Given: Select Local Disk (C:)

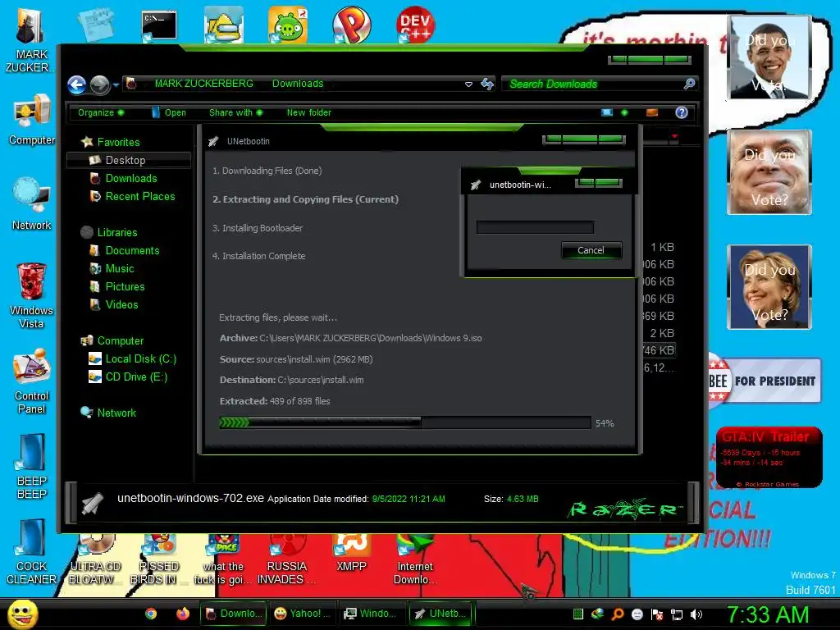Looking at the screenshot, I should click(x=133, y=359).
